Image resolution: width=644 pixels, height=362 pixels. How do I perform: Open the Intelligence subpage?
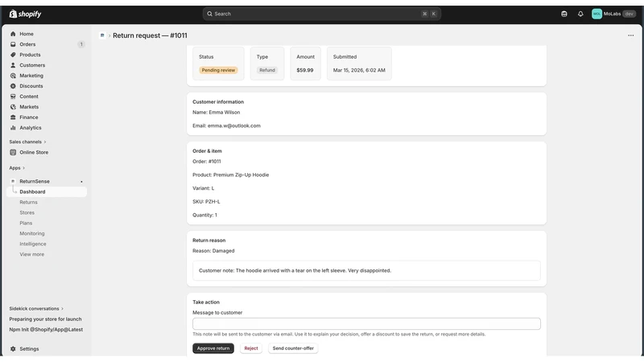click(x=33, y=244)
